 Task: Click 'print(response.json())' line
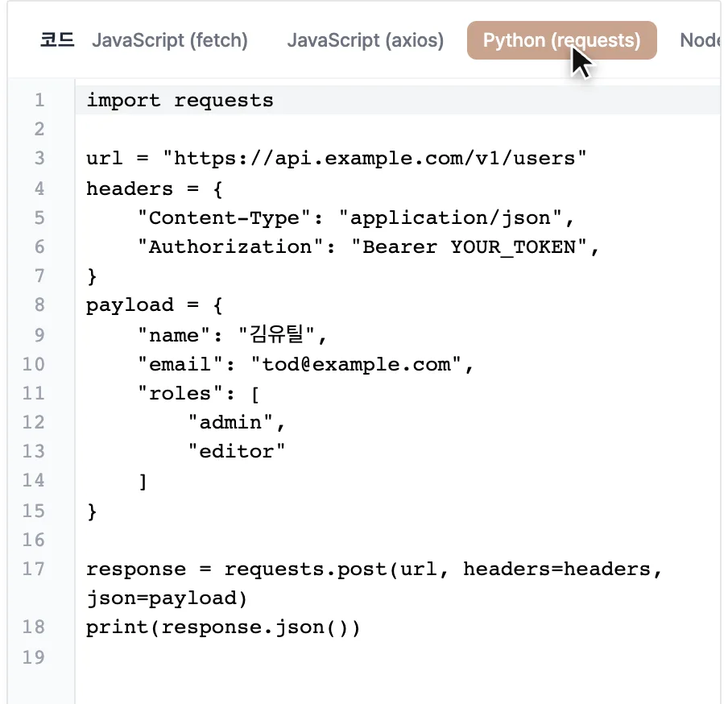tap(223, 627)
